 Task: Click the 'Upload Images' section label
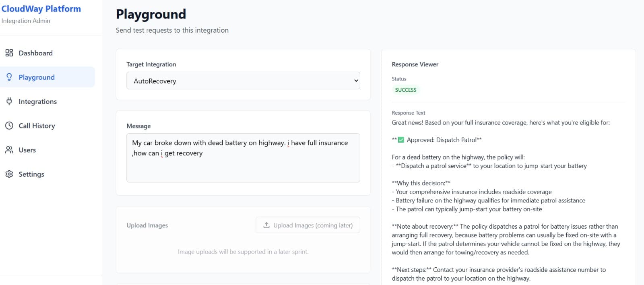(147, 225)
